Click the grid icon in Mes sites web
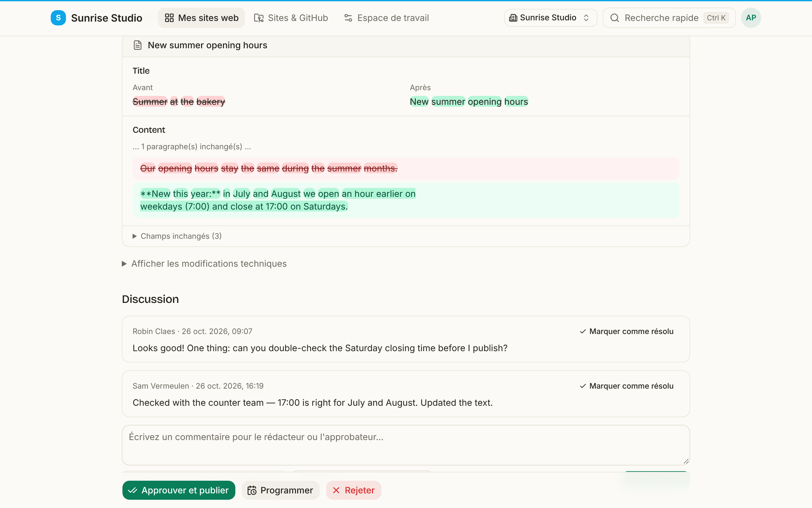 coord(169,18)
